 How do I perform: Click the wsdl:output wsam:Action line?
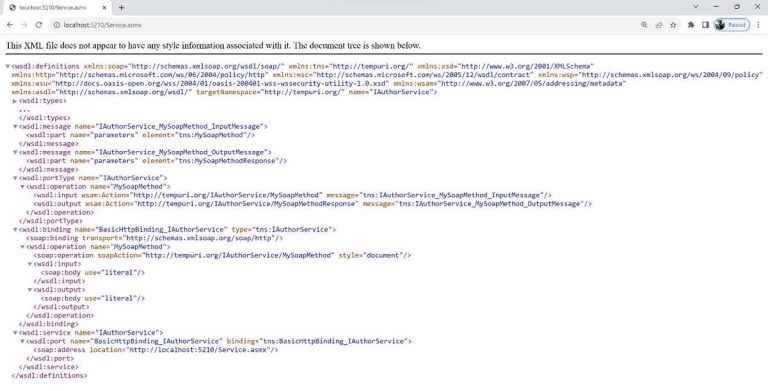tap(312, 204)
